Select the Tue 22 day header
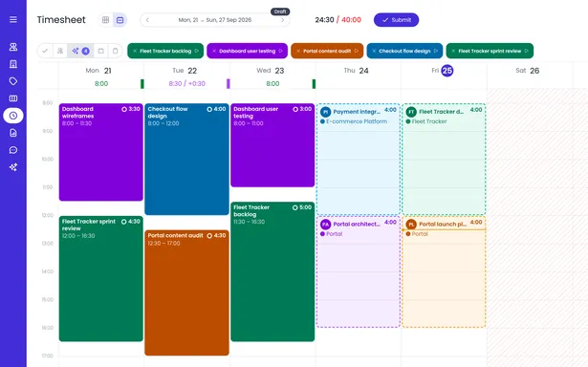This screenshot has width=588, height=367. (185, 71)
